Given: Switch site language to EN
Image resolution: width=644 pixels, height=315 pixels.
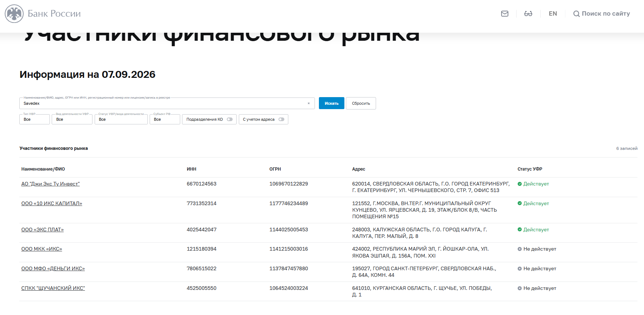Looking at the screenshot, I should tap(553, 14).
